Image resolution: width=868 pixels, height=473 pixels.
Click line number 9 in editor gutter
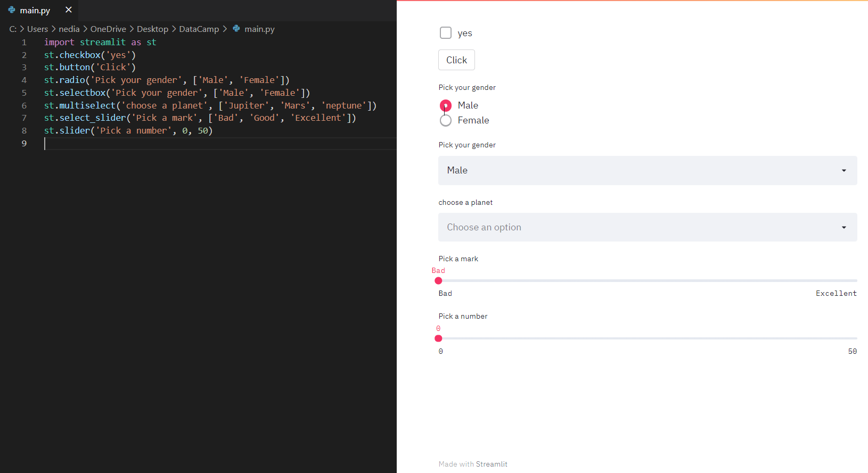24,143
